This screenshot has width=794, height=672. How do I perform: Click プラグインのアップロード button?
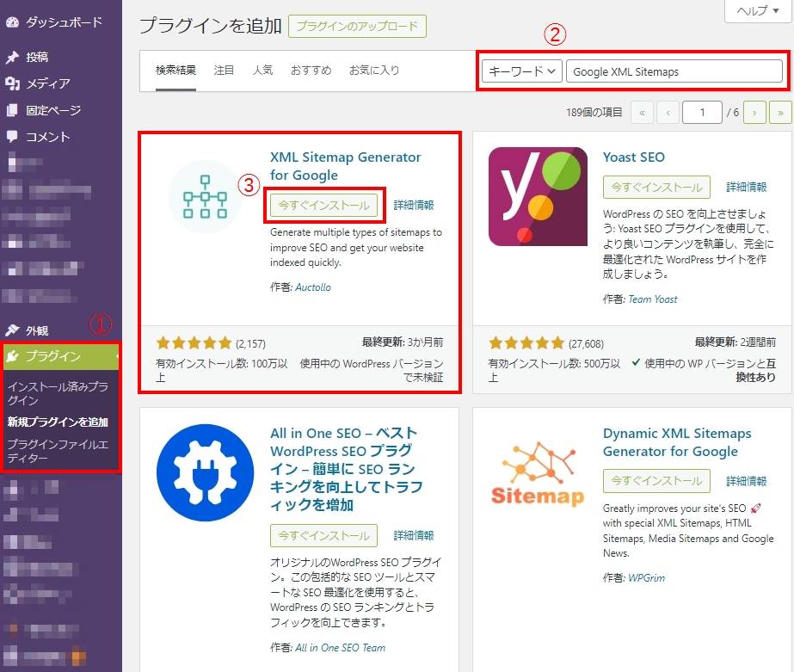357,27
